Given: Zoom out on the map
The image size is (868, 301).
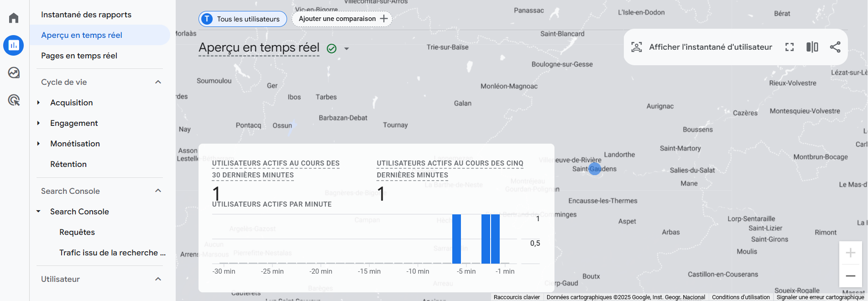Looking at the screenshot, I should (850, 276).
